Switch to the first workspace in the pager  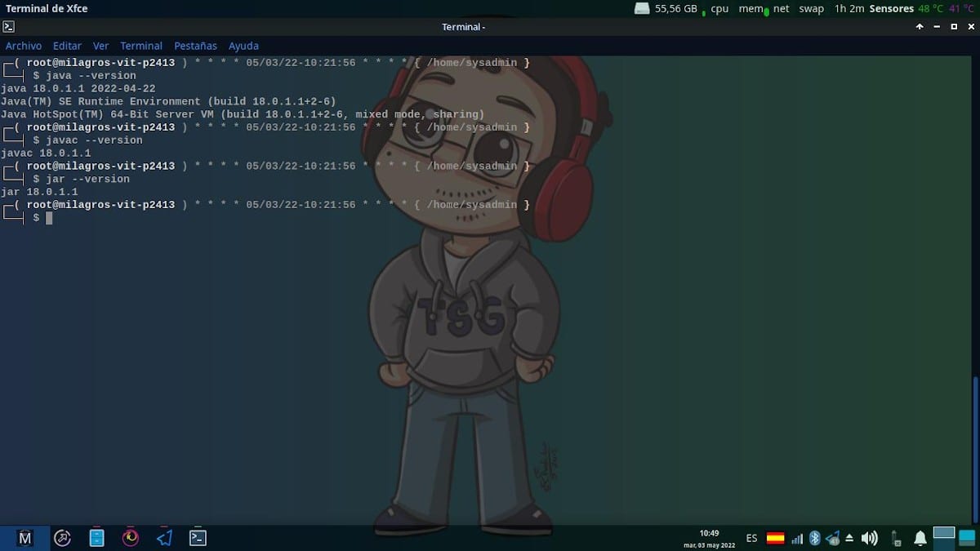944,533
